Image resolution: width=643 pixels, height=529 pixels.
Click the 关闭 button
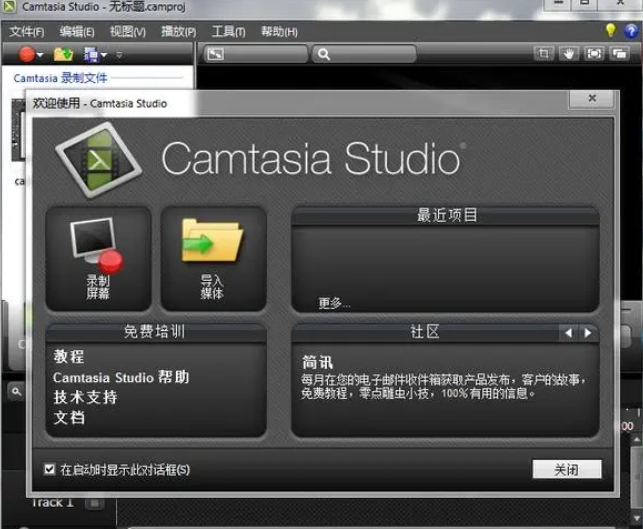click(567, 469)
